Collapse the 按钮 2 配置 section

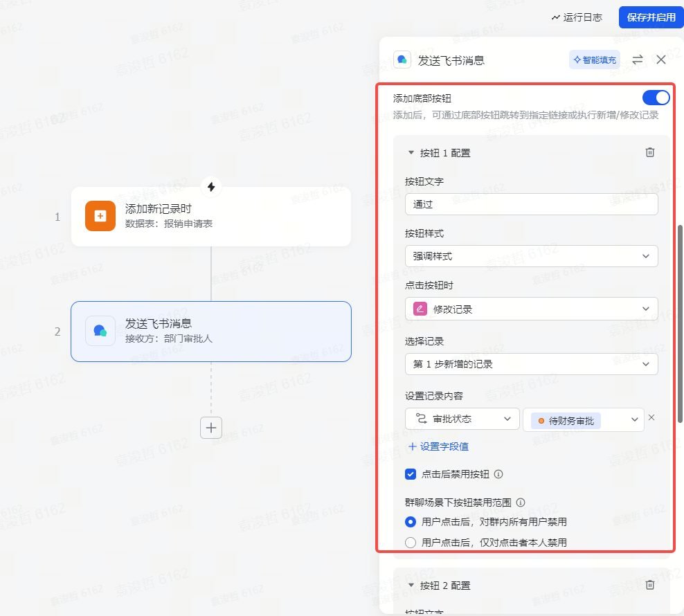411,585
